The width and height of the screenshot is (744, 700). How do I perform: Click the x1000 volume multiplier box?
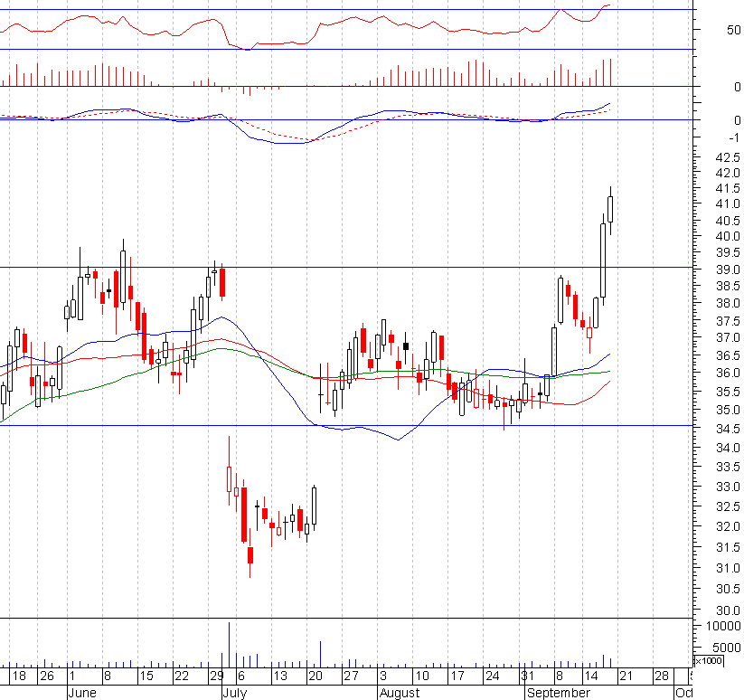coord(709,661)
